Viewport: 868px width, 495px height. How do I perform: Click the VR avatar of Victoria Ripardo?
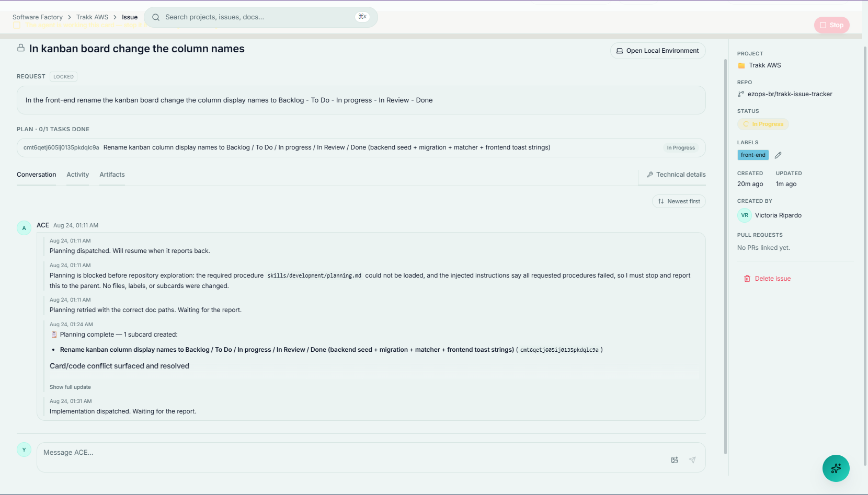[745, 215]
